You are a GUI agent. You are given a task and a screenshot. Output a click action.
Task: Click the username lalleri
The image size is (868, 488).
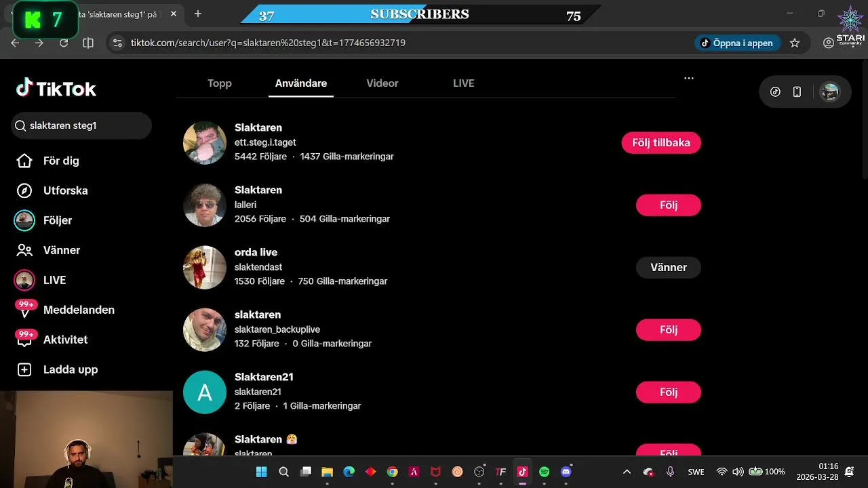[x=245, y=205]
